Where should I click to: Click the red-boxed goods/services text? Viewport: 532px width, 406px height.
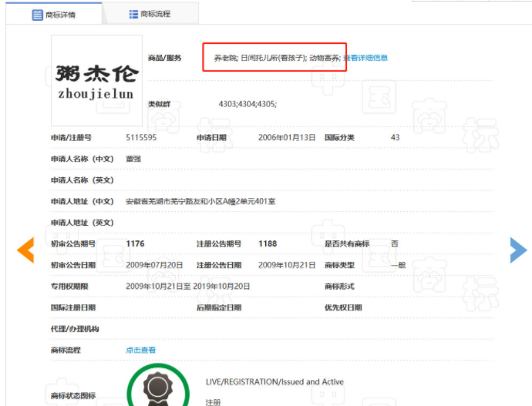[x=274, y=58]
